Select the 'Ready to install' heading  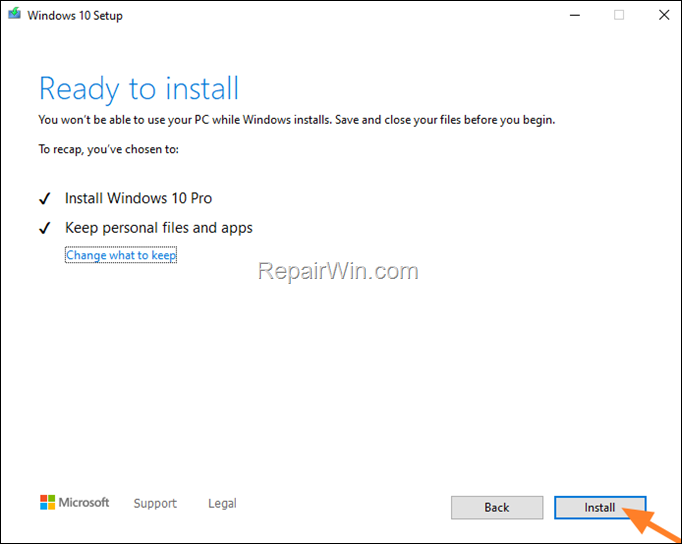139,89
